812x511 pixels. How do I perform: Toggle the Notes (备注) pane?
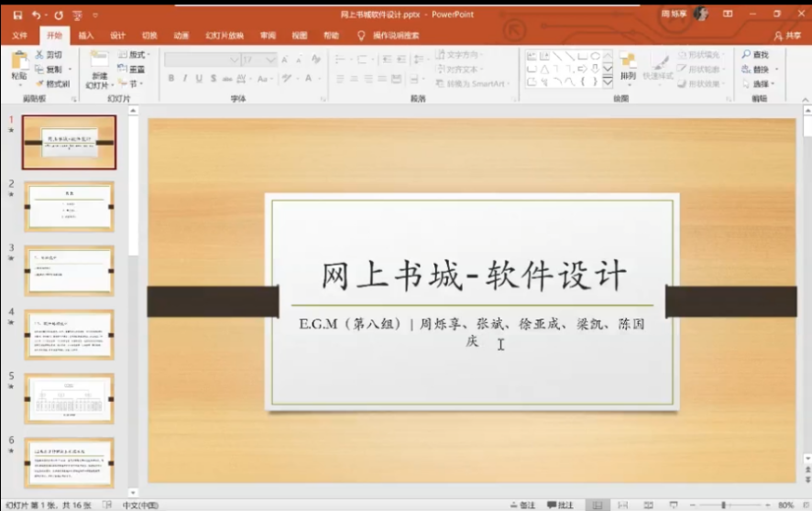tap(521, 505)
